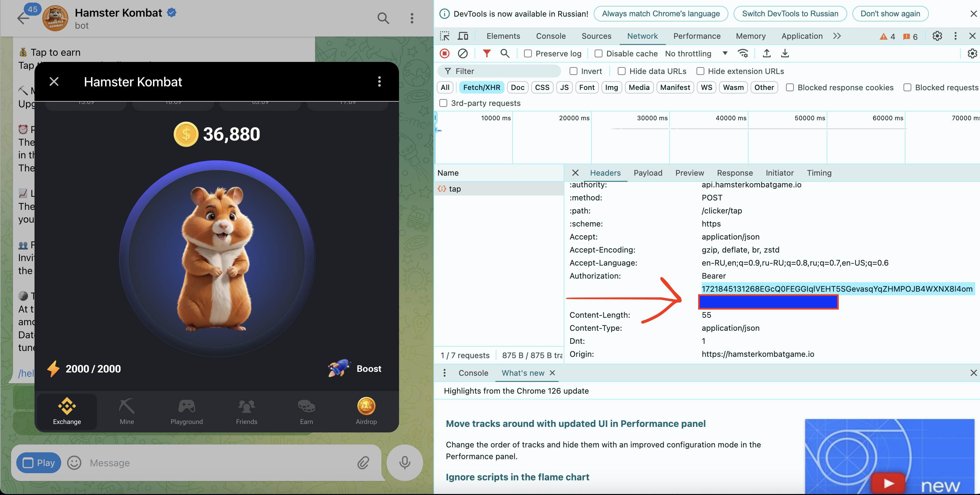Click the import HAR file icon
Viewport: 980px width, 495px height.
click(767, 53)
